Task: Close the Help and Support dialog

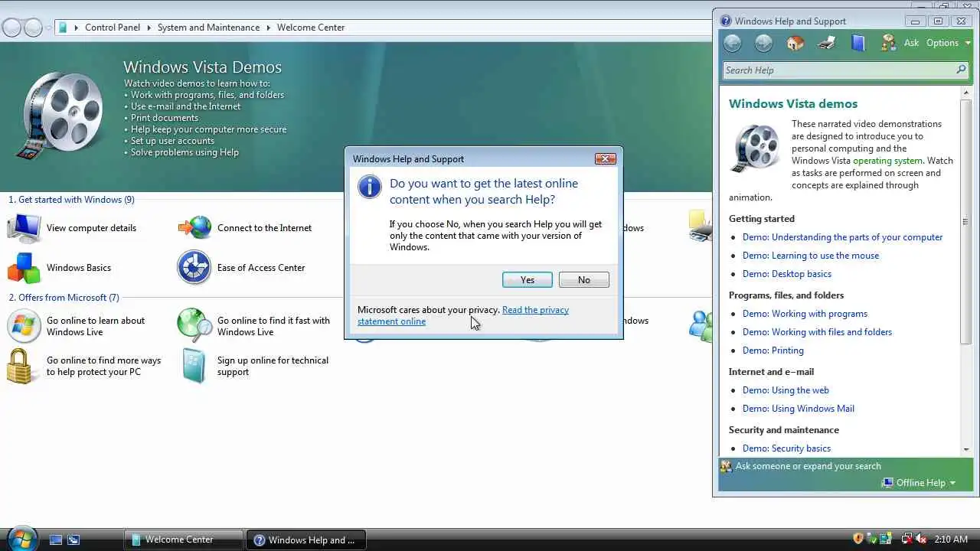Action: (605, 159)
